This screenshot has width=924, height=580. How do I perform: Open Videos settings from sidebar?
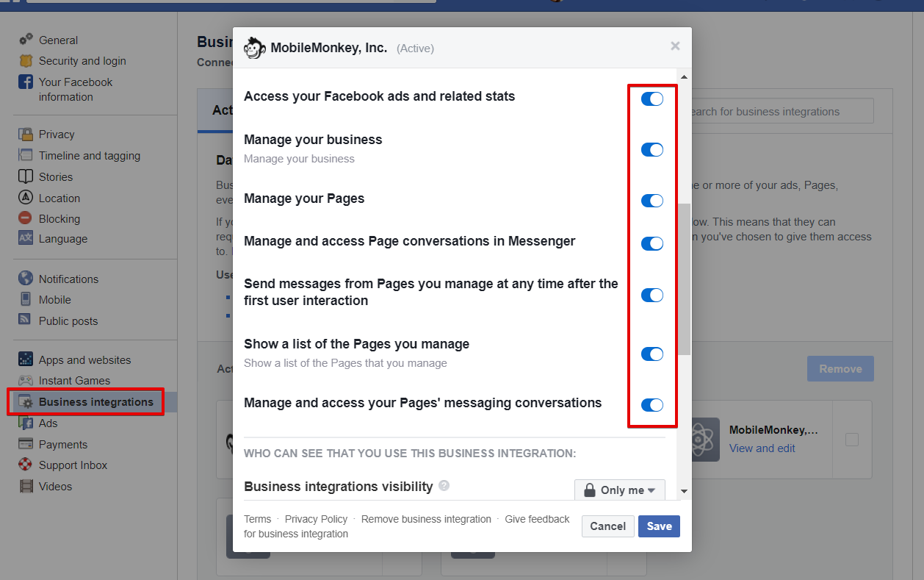[56, 487]
